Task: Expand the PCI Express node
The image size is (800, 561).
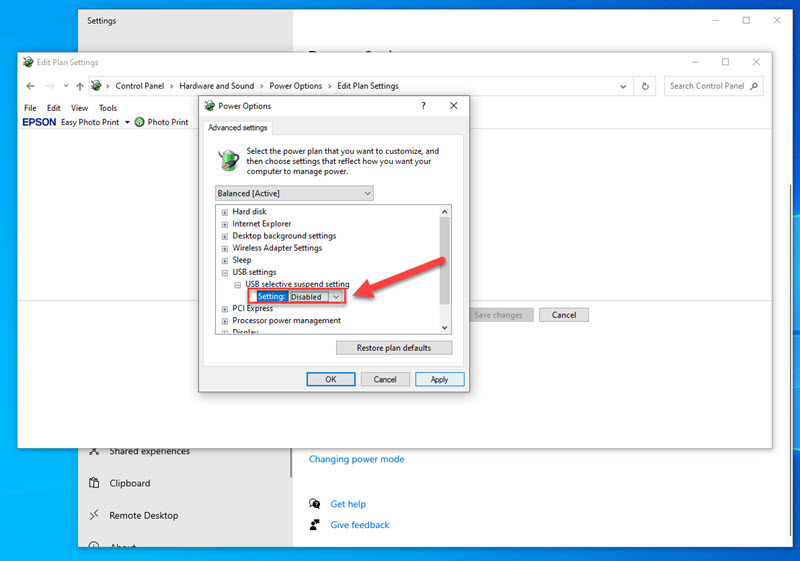Action: tap(224, 309)
